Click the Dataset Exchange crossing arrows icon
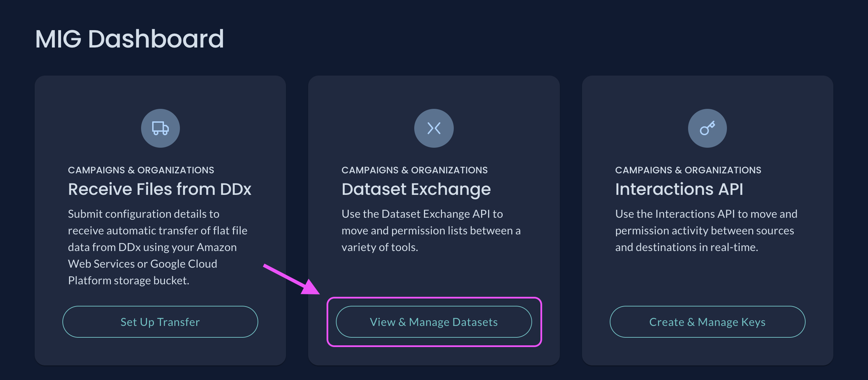 click(434, 128)
